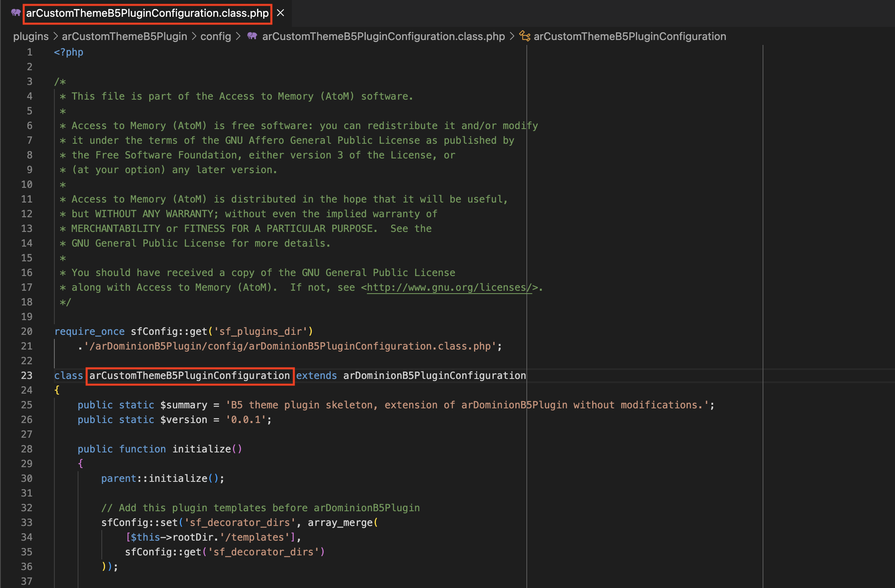Place cursor on the initialize function name
895x588 pixels.
(x=201, y=449)
